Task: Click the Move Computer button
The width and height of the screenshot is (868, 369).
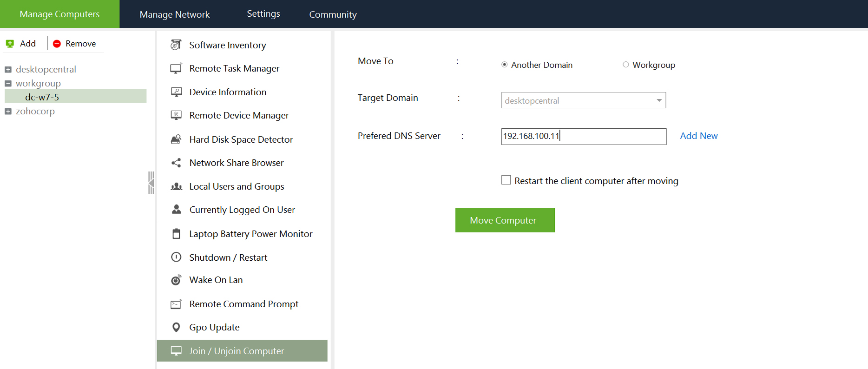Action: (505, 220)
